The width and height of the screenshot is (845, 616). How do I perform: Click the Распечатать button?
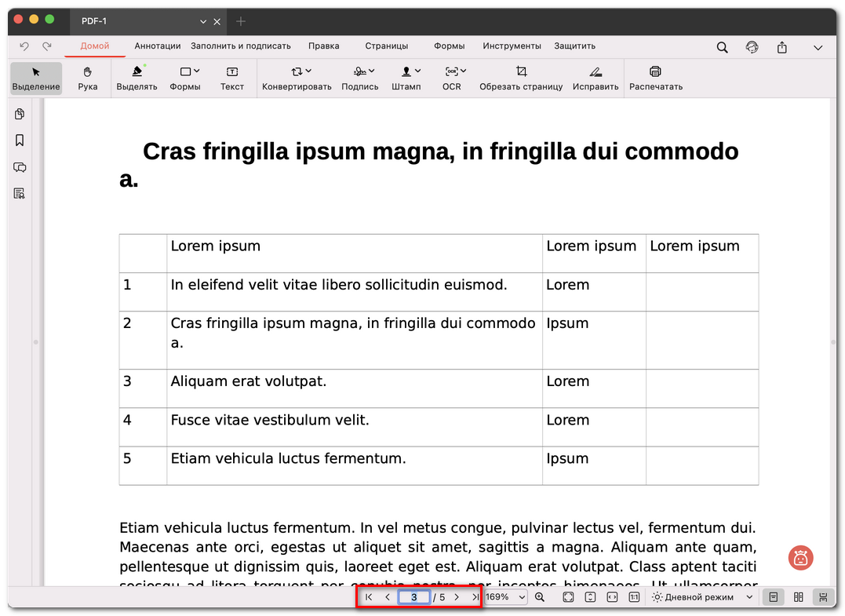[x=655, y=78]
